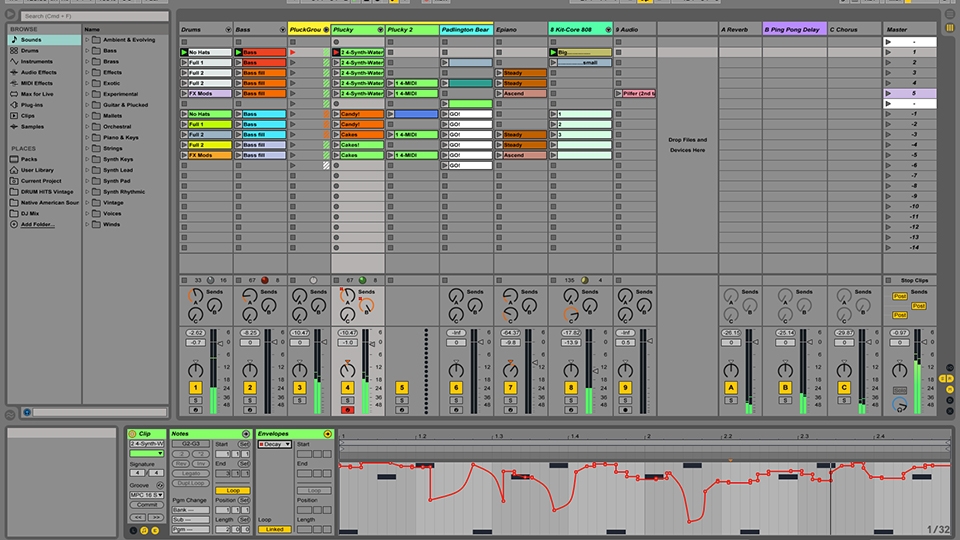
Task: Click the Legato button in Notes box
Action: (x=191, y=473)
